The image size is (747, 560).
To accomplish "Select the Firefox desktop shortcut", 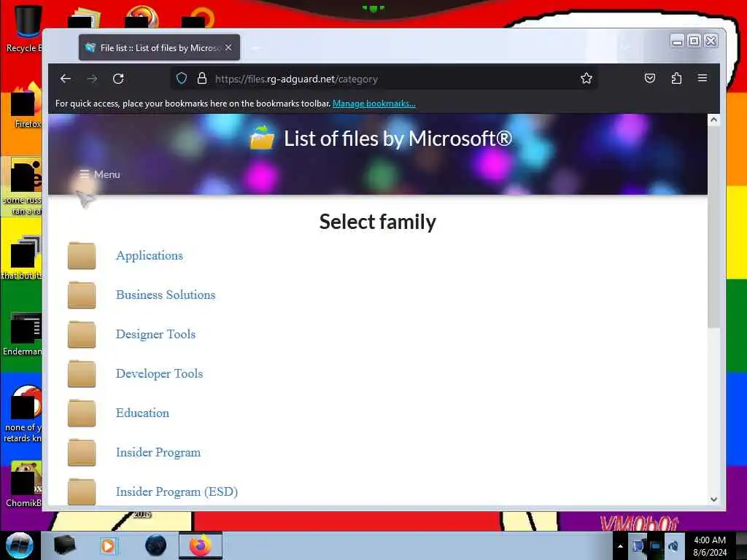I will (27, 106).
